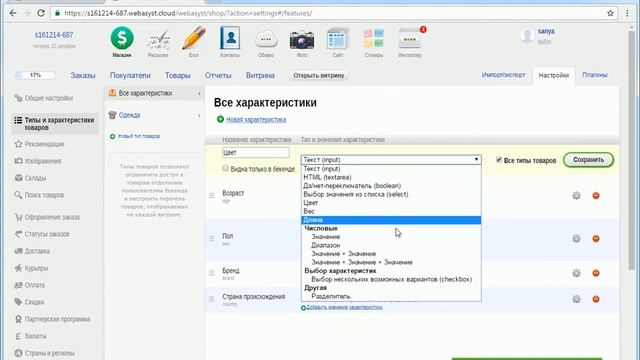Click the Сохранить button
The height and width of the screenshot is (360, 640).
pyautogui.click(x=588, y=160)
